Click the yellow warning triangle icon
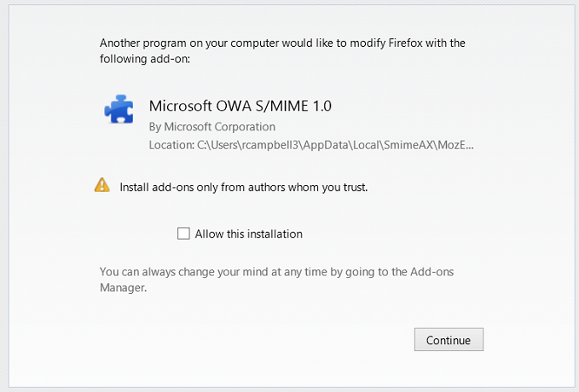Screen dimensions: 579x392 pos(102,185)
